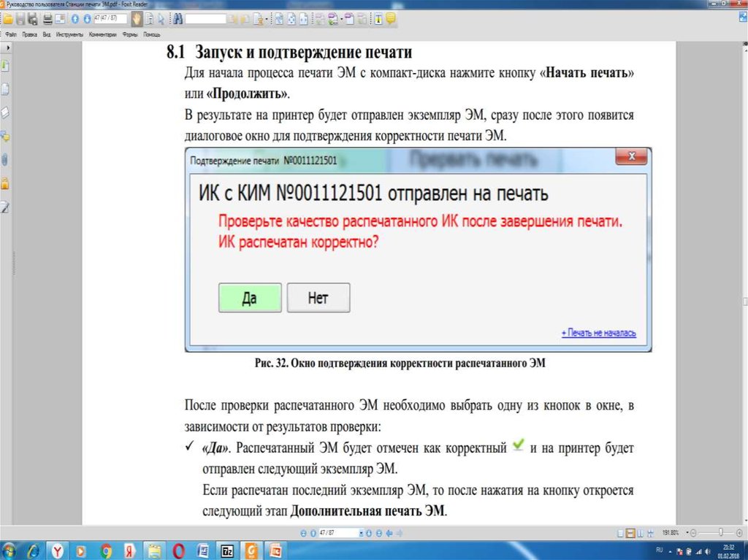Image resolution: width=748 pixels, height=560 pixels.
Task: Click the Печать не началась link
Action: (598, 333)
